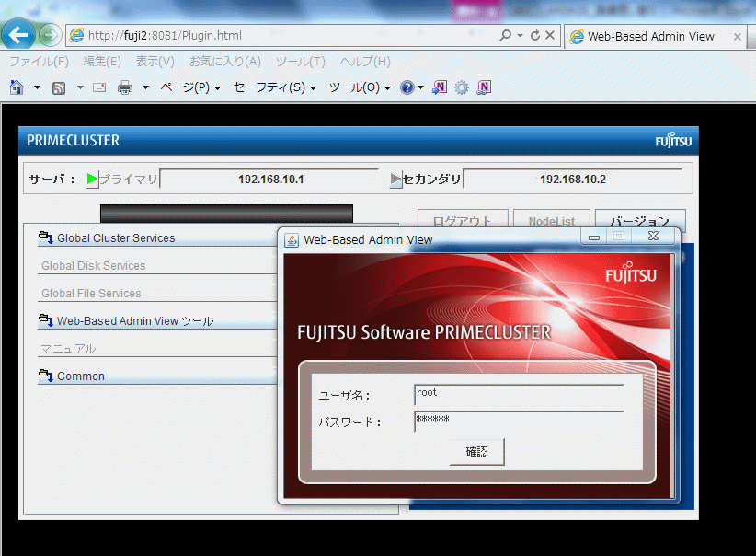This screenshot has height=556, width=756.
Task: Click the Read mail icon
Action: tap(99, 87)
